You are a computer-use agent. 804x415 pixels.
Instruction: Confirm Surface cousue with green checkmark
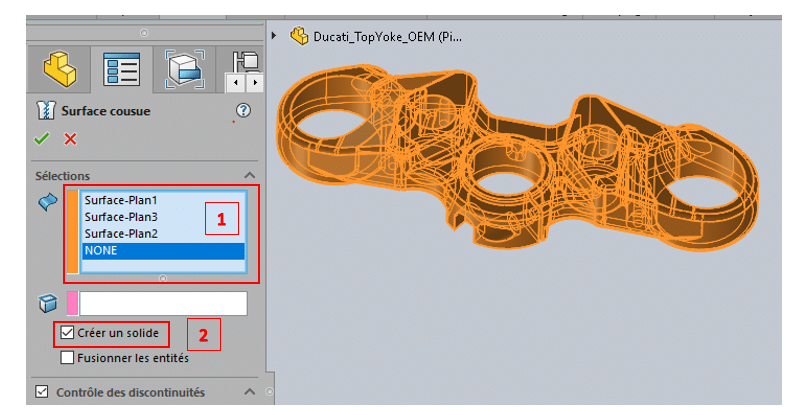[x=42, y=139]
